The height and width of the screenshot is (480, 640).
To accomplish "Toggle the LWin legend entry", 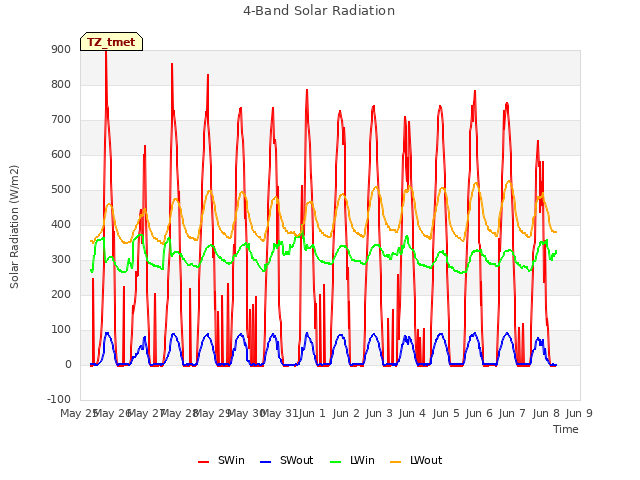I will (352, 460).
